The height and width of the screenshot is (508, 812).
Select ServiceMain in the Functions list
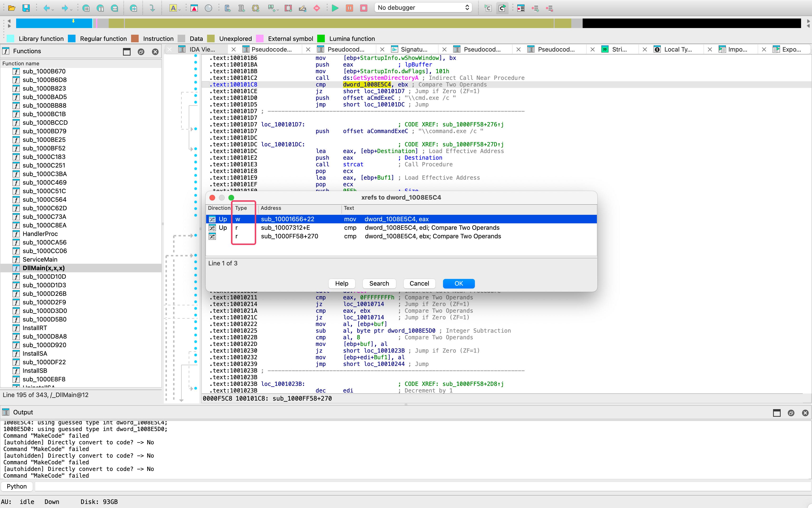point(40,259)
